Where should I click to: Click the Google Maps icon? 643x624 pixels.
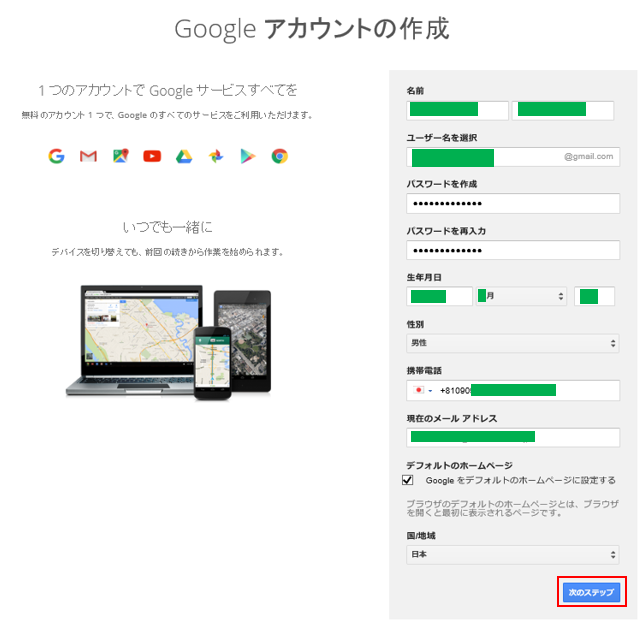(121, 156)
